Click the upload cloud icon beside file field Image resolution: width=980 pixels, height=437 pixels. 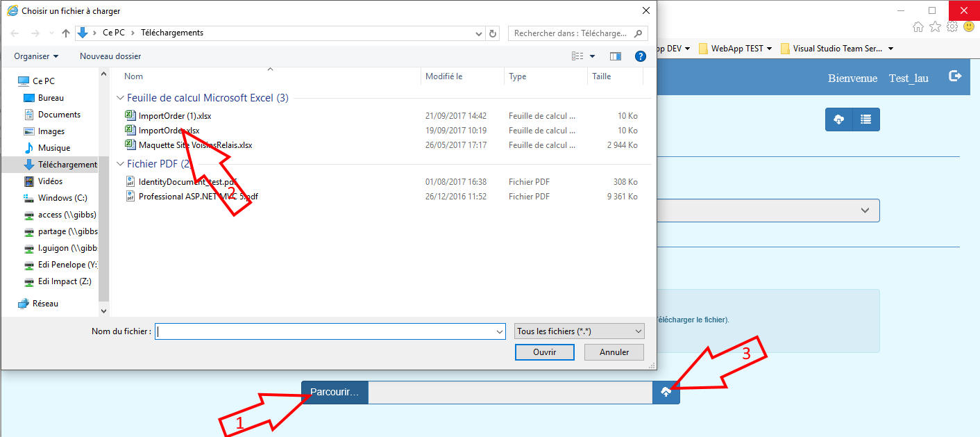point(666,393)
